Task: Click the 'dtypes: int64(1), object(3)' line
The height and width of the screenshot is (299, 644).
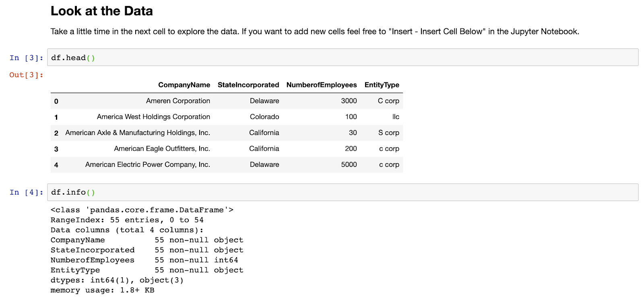Action: 117,280
